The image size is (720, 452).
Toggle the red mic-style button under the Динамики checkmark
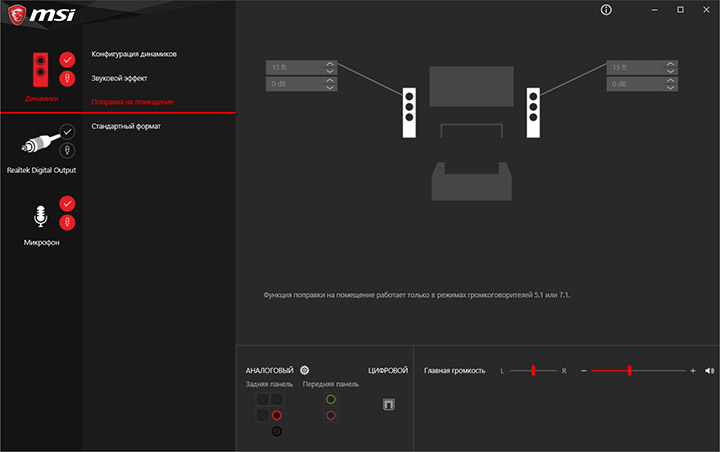(67, 79)
